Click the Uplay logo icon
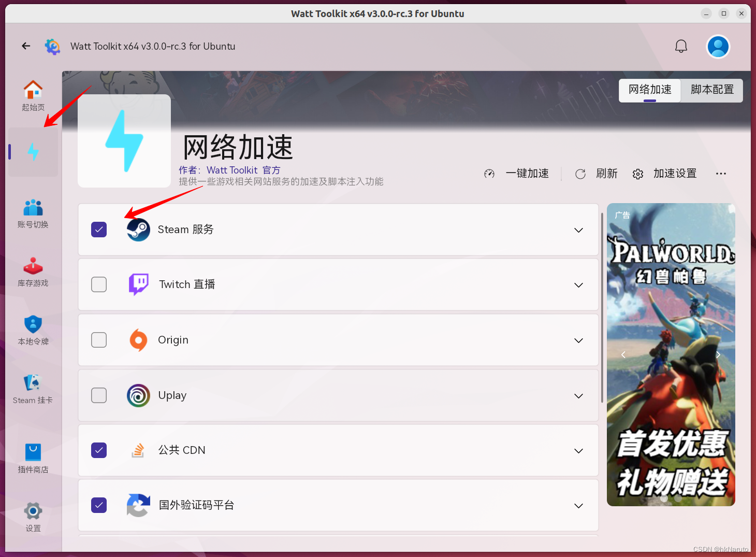Screen dimensions: 756x557 (138, 395)
